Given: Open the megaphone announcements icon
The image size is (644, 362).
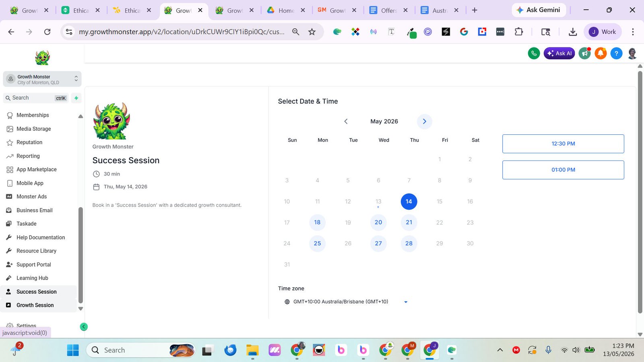Looking at the screenshot, I should tap(584, 53).
